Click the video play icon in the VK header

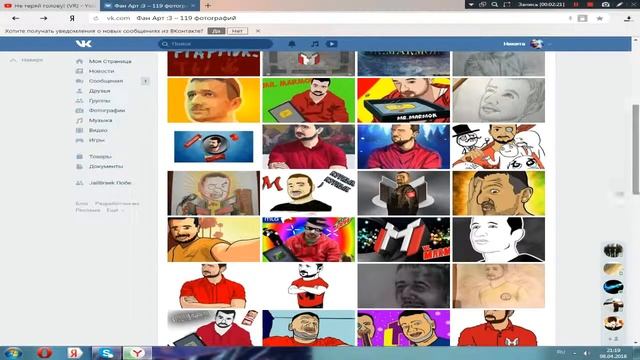[x=331, y=44]
